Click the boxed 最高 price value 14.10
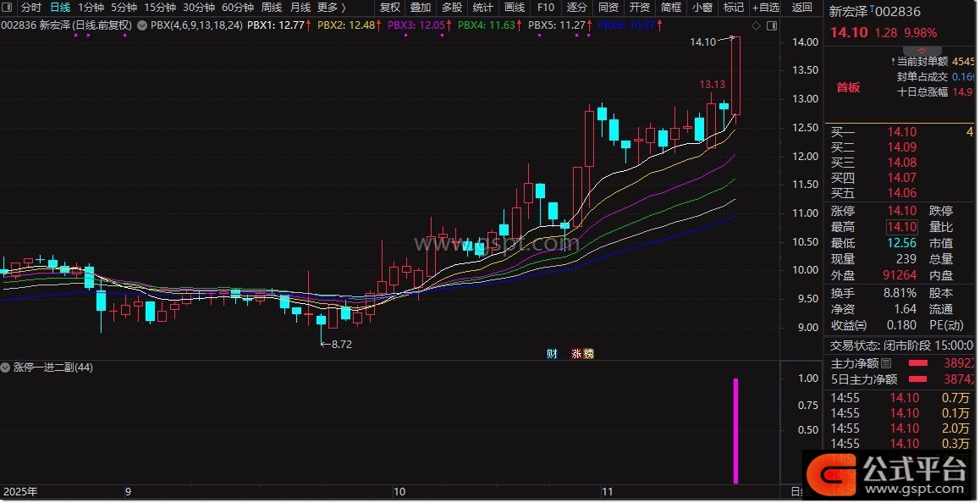Viewport: 980px width, 503px height. 901,227
